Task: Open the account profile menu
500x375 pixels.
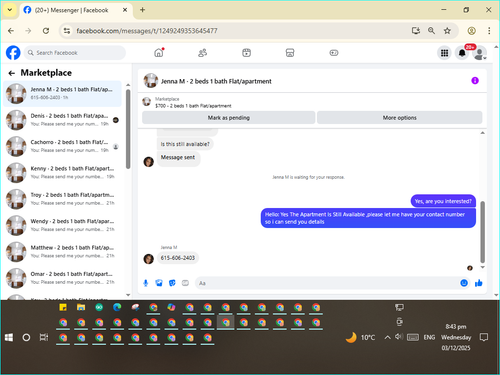Action: (x=480, y=53)
